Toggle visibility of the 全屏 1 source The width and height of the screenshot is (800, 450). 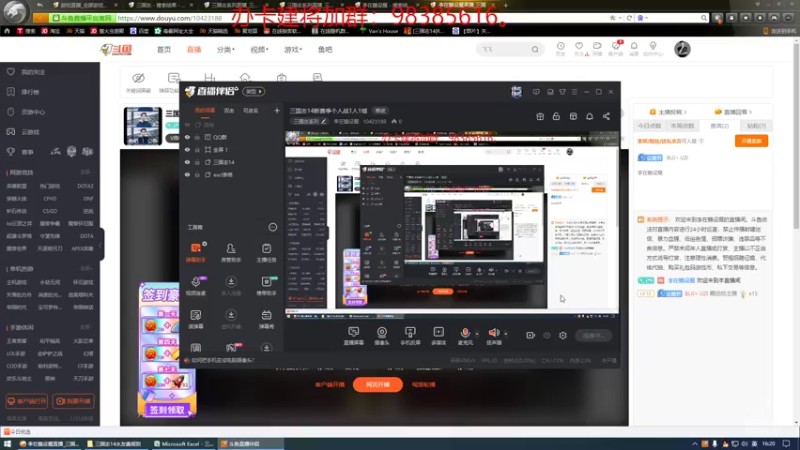pos(187,149)
